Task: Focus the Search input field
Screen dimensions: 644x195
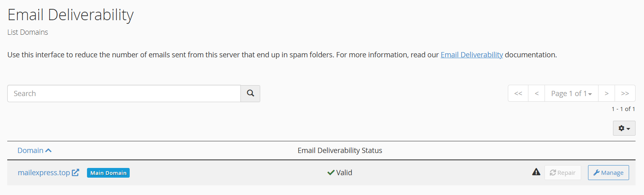Action: (x=124, y=93)
